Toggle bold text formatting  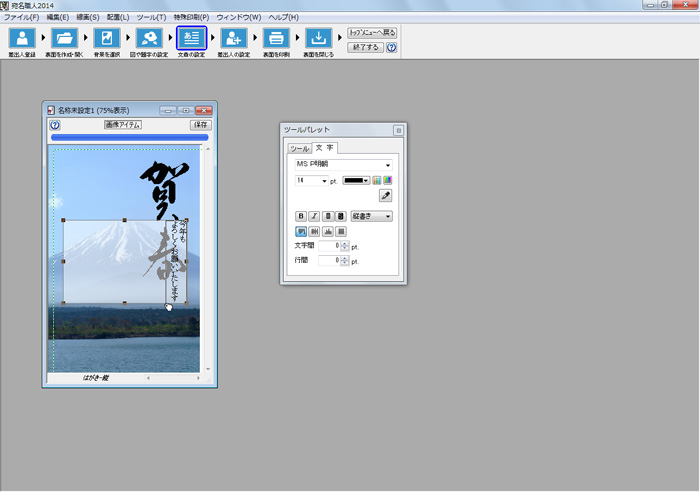tap(300, 216)
